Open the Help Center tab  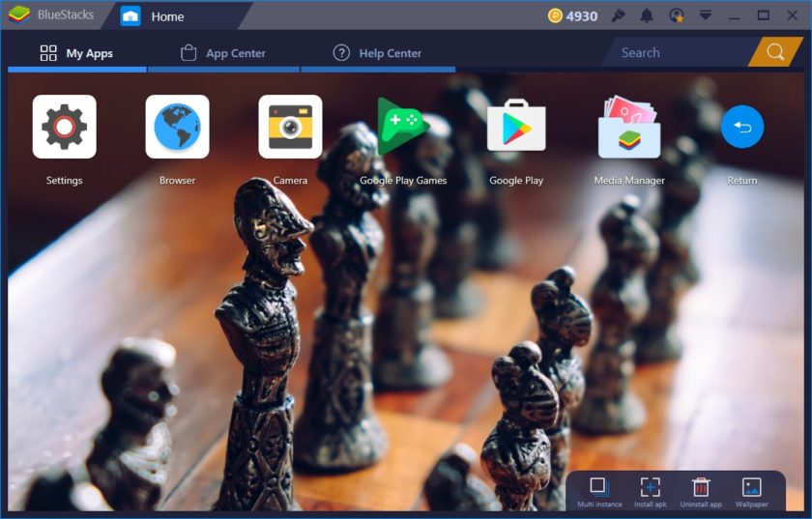tap(378, 53)
